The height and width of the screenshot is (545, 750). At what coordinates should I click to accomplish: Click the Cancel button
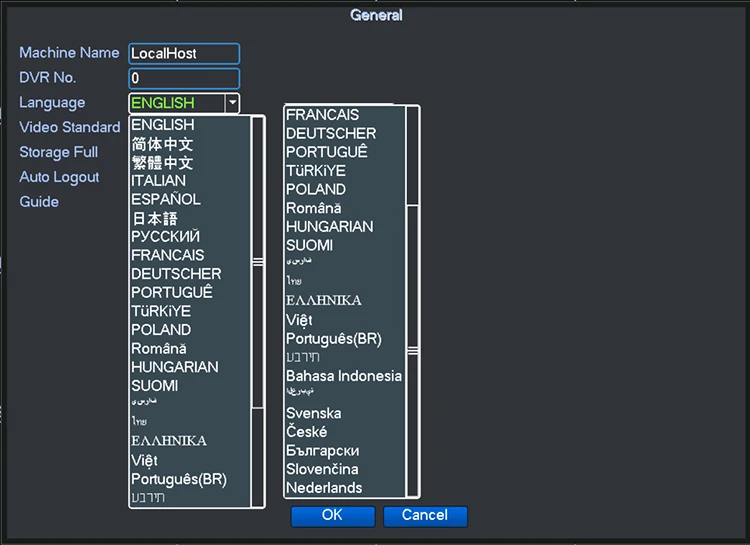tap(425, 516)
